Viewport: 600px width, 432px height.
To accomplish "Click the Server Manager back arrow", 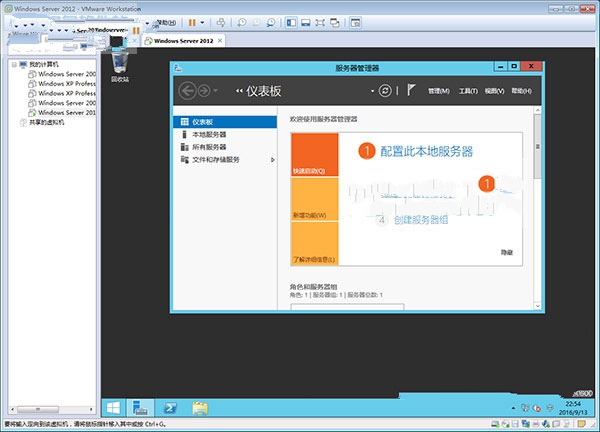I will (x=188, y=91).
